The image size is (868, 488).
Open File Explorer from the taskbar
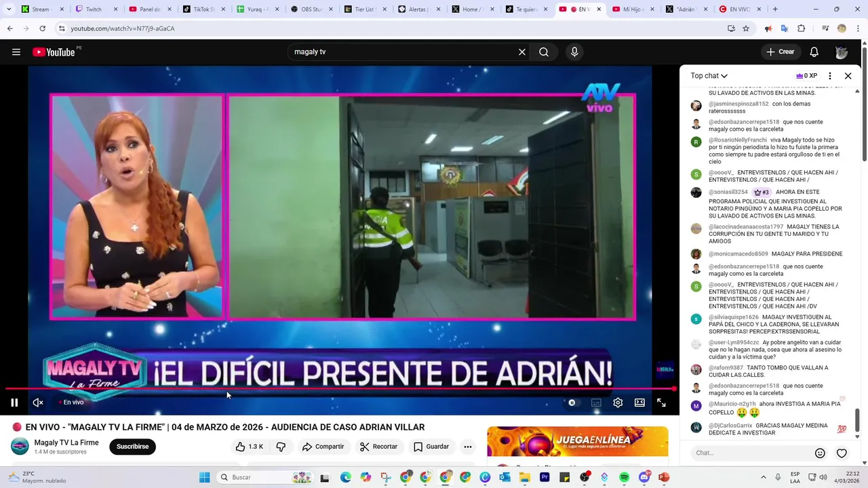525,477
